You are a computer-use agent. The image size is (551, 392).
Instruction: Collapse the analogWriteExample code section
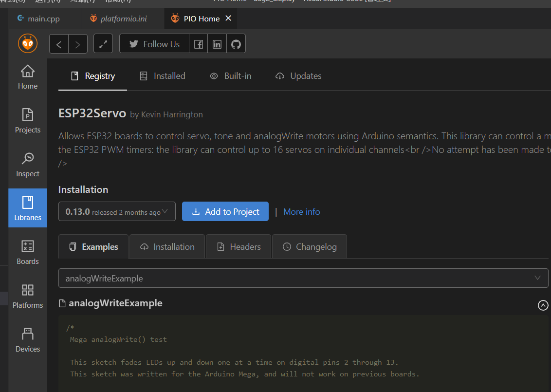(543, 305)
